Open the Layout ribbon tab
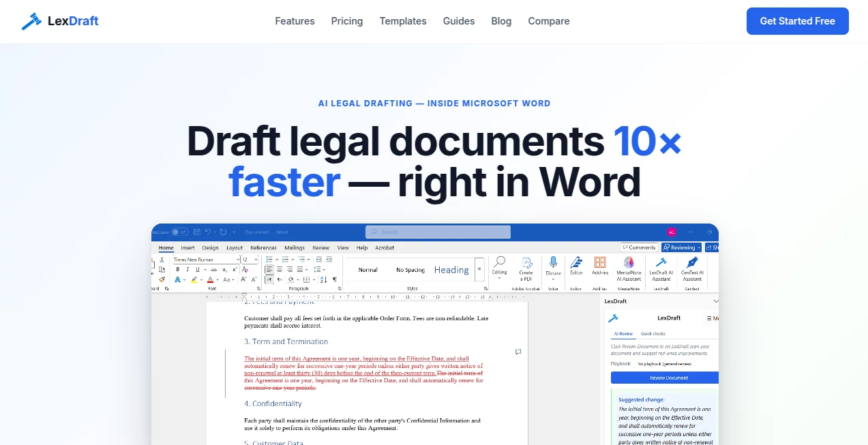 tap(235, 248)
